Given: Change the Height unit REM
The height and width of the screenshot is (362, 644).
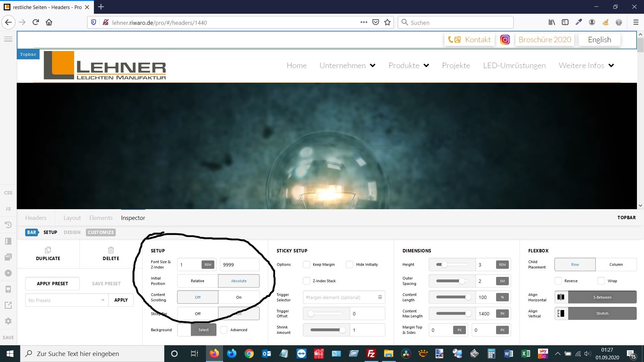Looking at the screenshot, I should click(502, 264).
